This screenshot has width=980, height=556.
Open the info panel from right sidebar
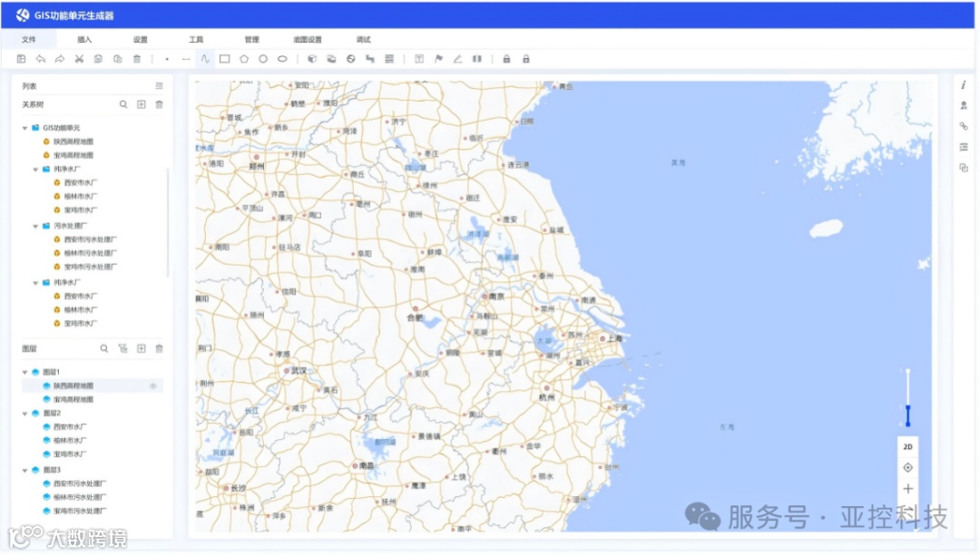(x=963, y=85)
